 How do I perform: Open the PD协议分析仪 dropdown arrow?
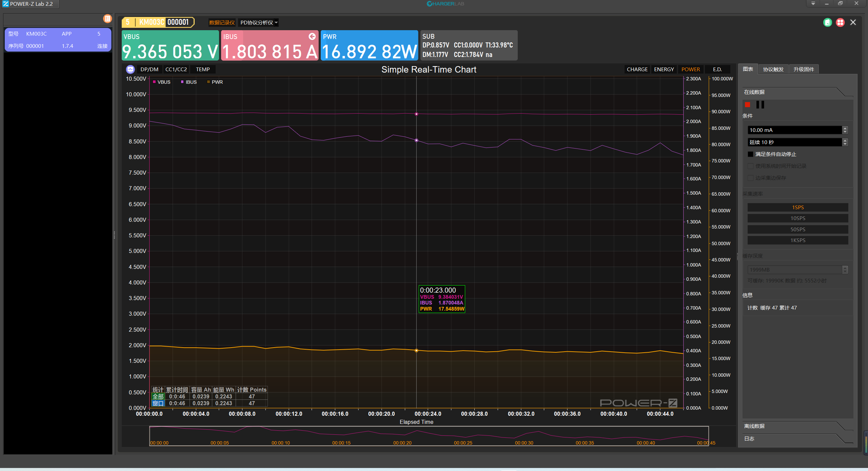[x=276, y=23]
